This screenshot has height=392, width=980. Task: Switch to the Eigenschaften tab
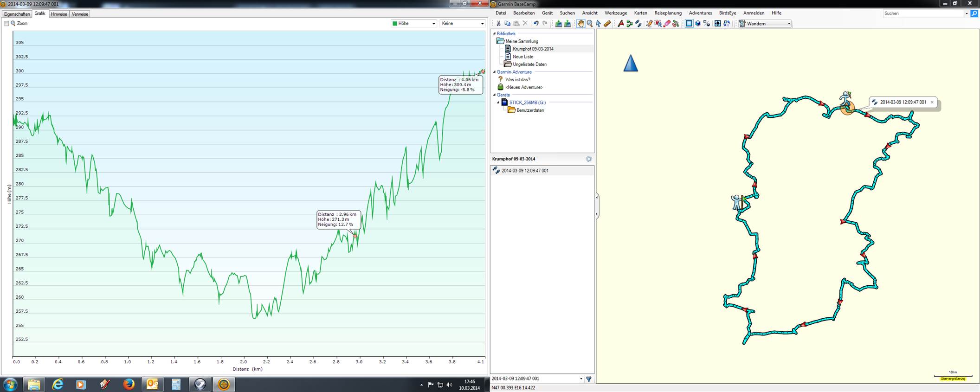(17, 14)
